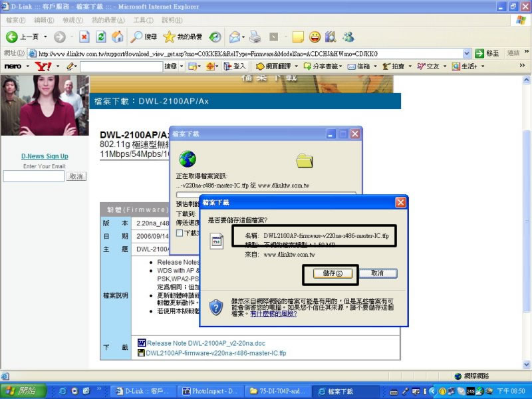Open the 搜尋 magnifier search button
Image resolution: width=532 pixels, height=399 pixels.
[144, 37]
